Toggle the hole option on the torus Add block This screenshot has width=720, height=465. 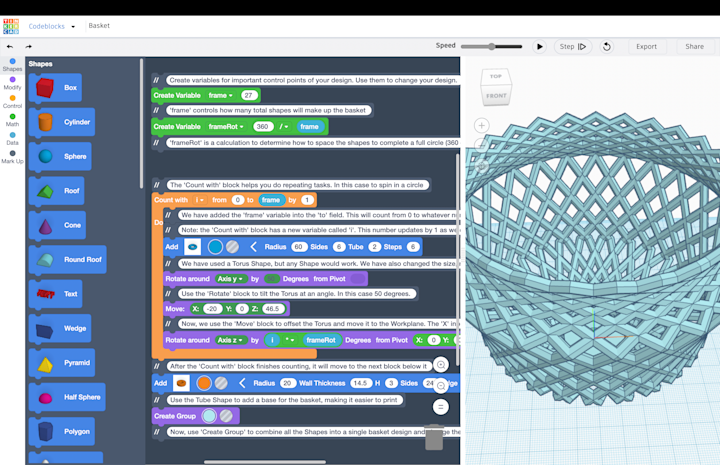click(x=232, y=246)
